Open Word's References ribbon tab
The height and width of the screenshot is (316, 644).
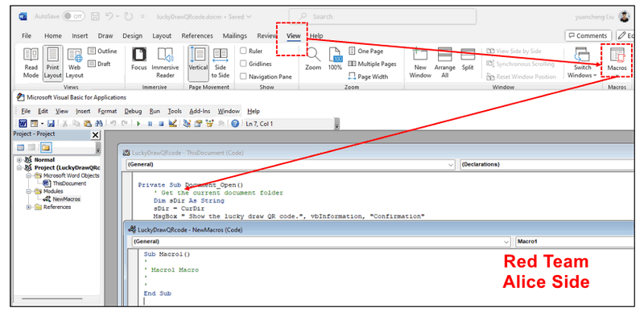[x=197, y=35]
